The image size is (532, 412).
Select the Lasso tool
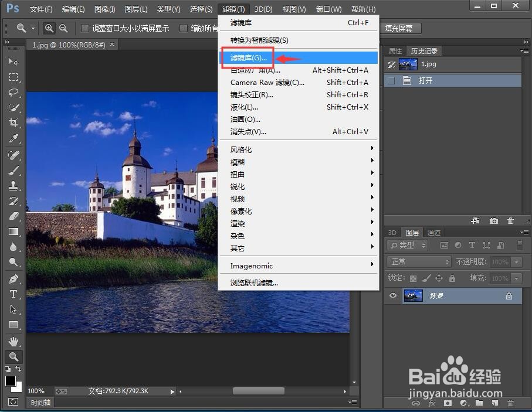point(13,92)
